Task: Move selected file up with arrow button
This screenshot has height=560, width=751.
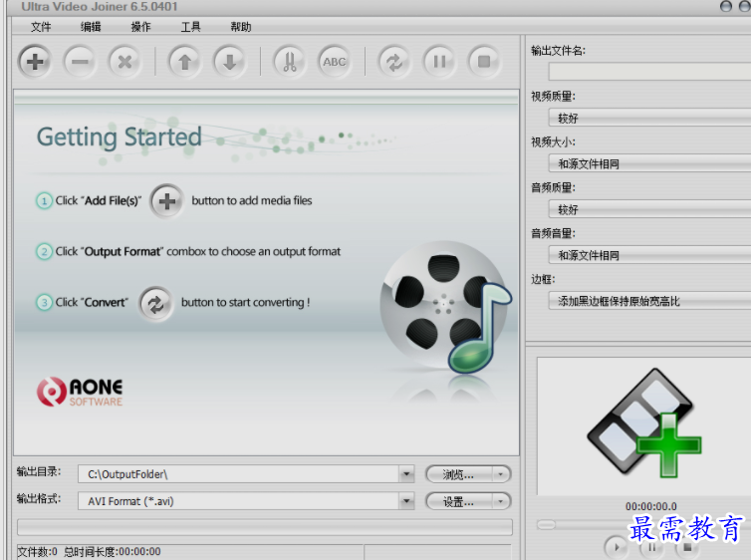Action: 184,62
